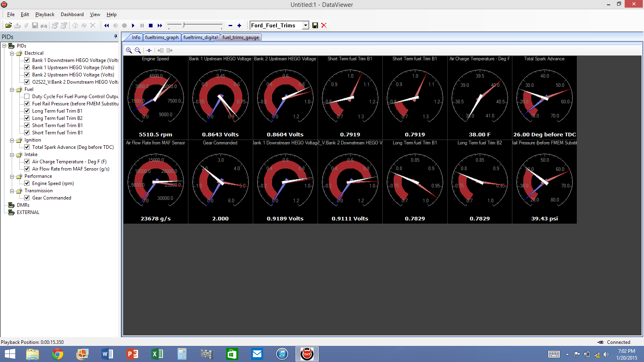The image size is (644, 362).
Task: Open Microsoft Word from the taskbar
Action: pos(107,354)
